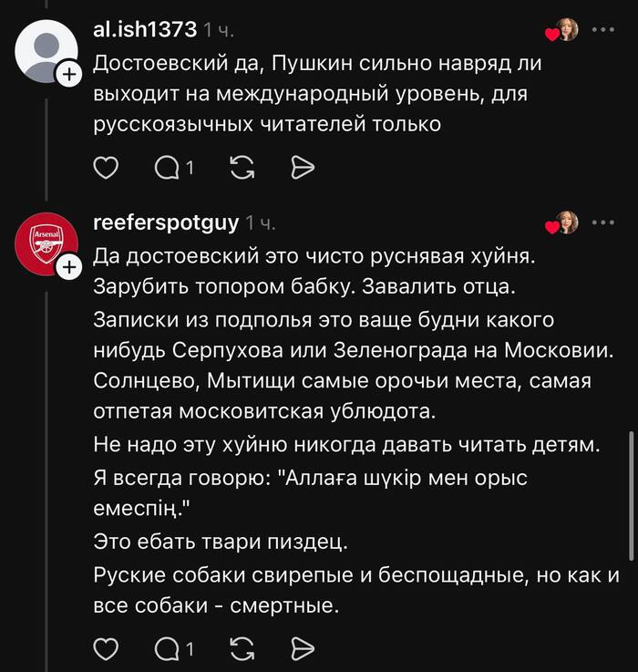The image size is (638, 672).
Task: Click the vertical scrollbar on right edge
Action: 633,492
